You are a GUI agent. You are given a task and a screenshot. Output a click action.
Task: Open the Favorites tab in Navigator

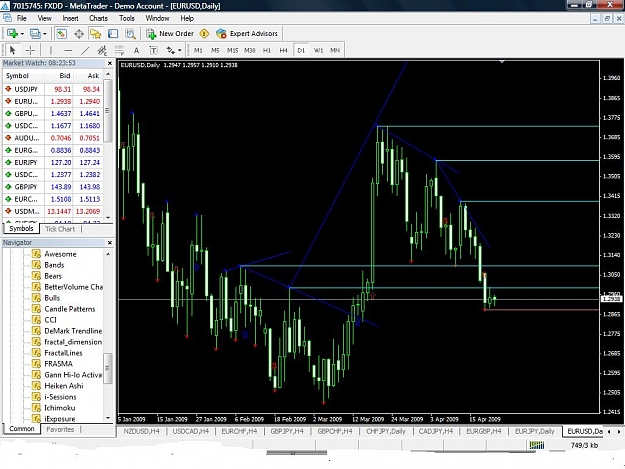click(x=60, y=430)
